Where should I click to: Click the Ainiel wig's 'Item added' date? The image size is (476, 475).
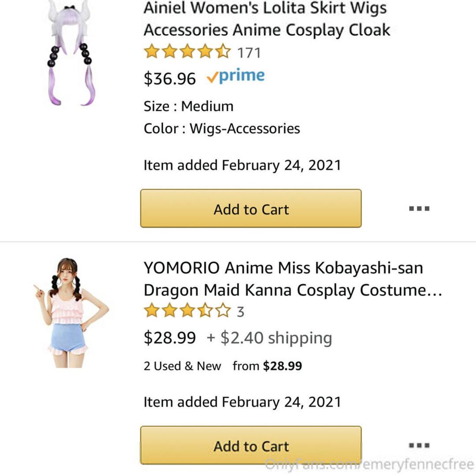coord(242,165)
